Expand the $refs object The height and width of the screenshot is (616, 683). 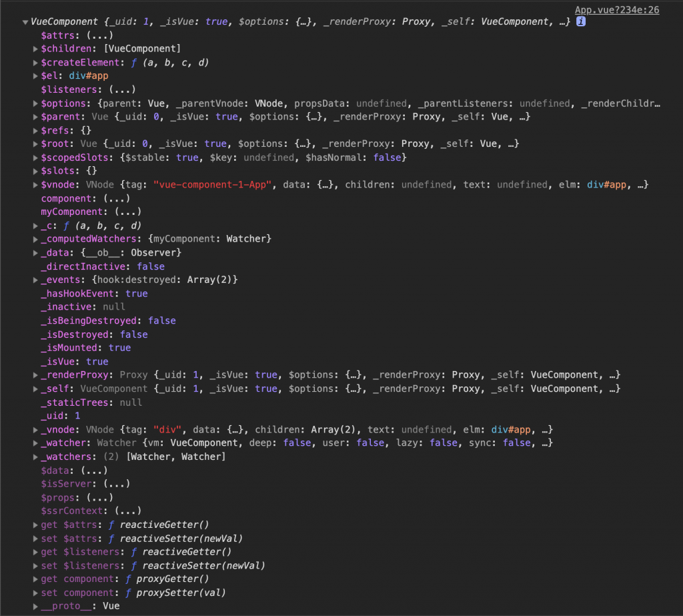[35, 131]
